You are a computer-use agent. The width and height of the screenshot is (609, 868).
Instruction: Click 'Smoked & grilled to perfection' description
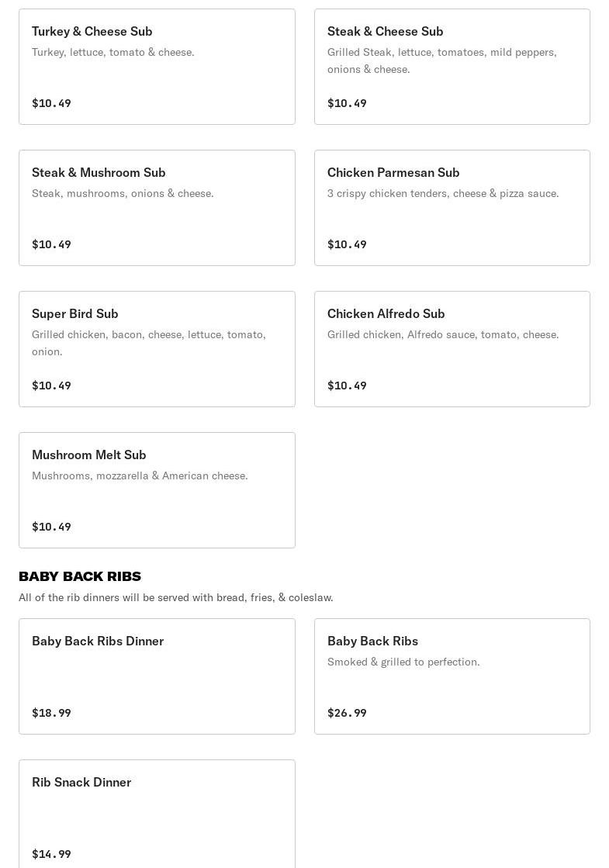pyautogui.click(x=403, y=662)
